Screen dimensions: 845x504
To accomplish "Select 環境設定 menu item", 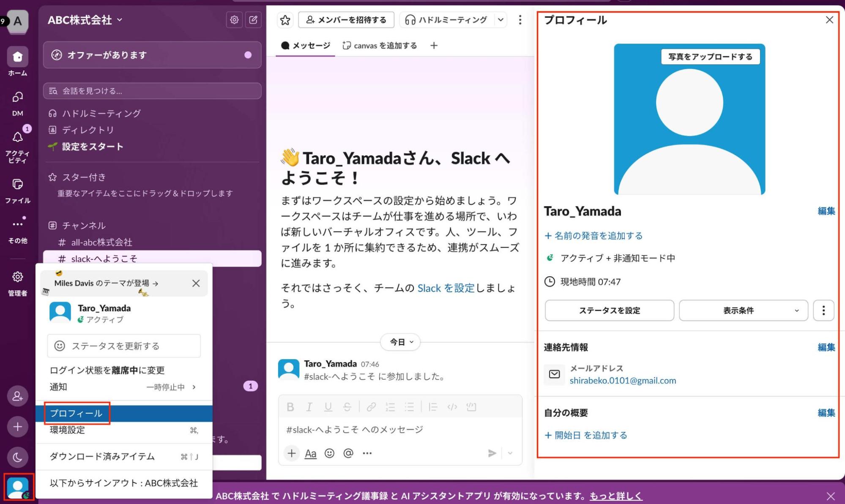I will (124, 430).
